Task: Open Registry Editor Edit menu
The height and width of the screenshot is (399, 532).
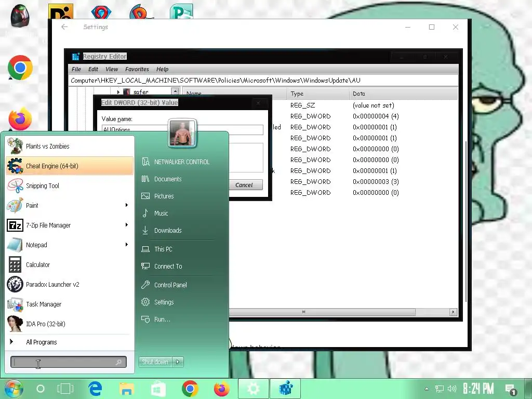Action: tap(93, 69)
